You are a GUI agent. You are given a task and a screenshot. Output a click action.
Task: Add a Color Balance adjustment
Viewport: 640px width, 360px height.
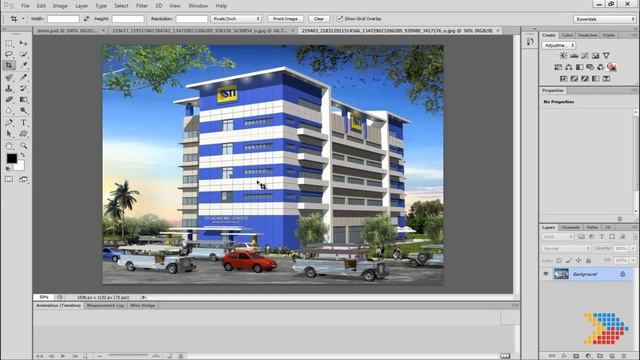coord(569,67)
